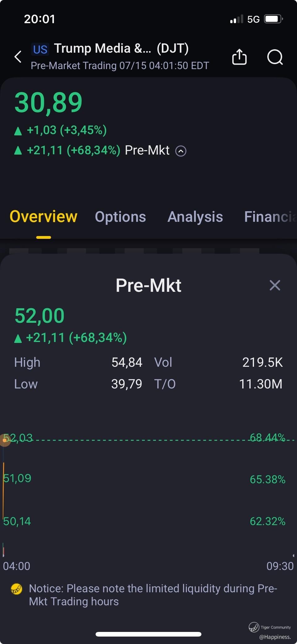This screenshot has width=297, height=644.
Task: Tap the coin notice icon
Action: pyautogui.click(x=16, y=589)
